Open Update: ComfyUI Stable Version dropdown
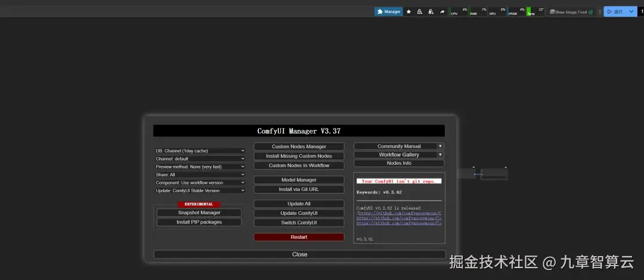644x280 pixels. pos(200,190)
